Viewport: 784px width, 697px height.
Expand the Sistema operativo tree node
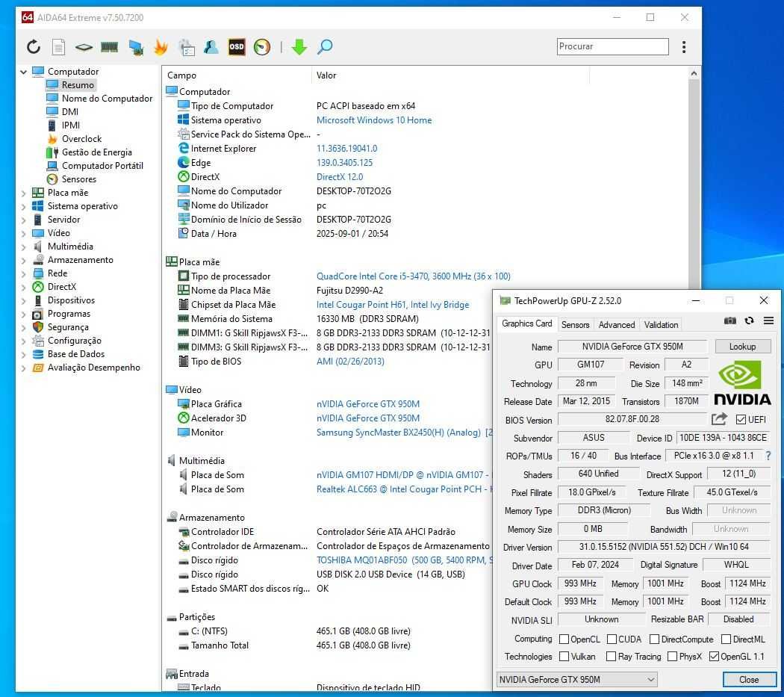[23, 206]
